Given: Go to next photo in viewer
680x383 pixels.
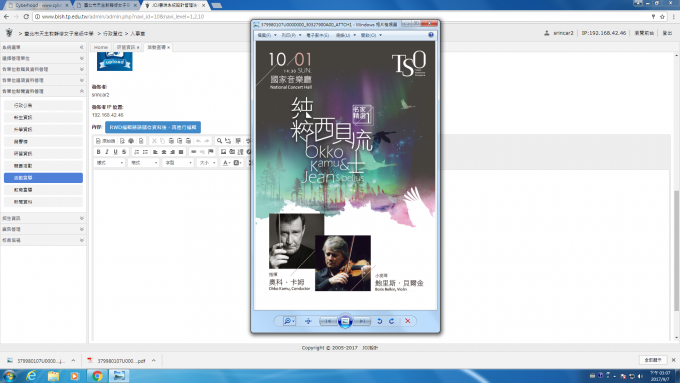Looking at the screenshot, I should [362, 321].
